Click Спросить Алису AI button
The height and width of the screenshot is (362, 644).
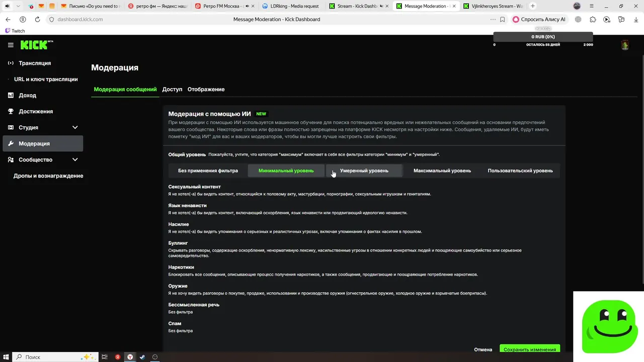[540, 20]
